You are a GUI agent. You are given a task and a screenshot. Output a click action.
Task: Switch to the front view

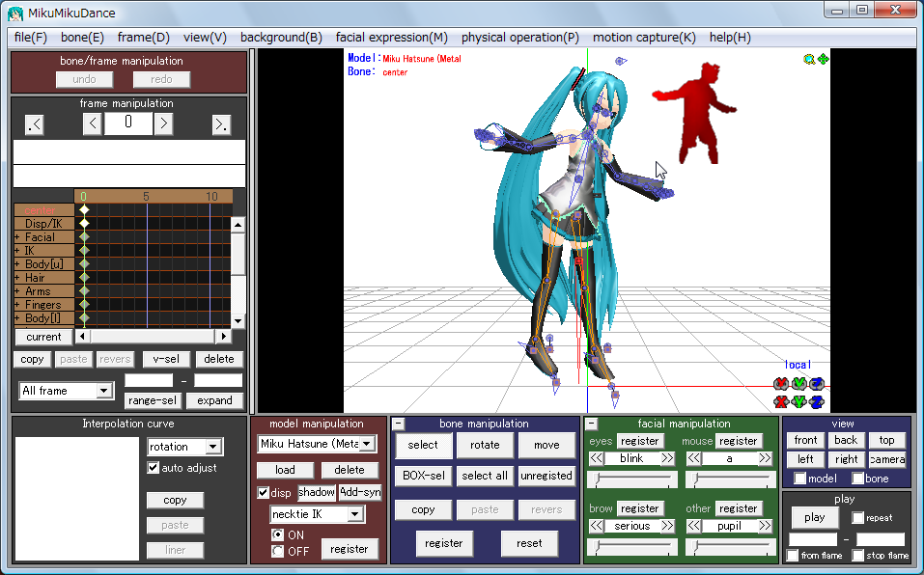click(805, 440)
